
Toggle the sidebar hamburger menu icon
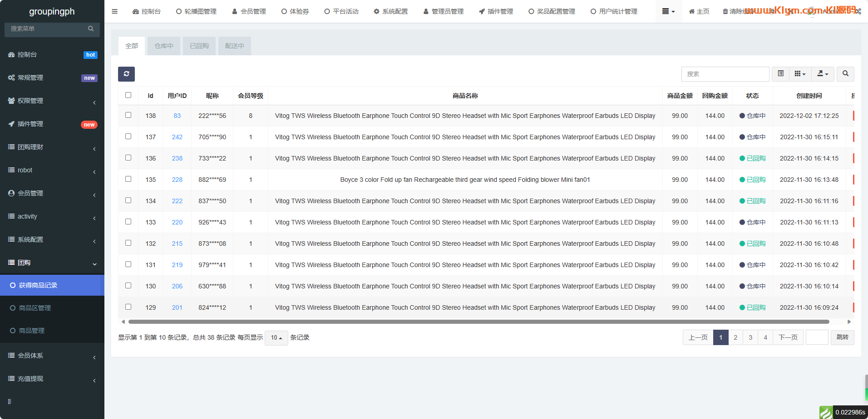(114, 11)
